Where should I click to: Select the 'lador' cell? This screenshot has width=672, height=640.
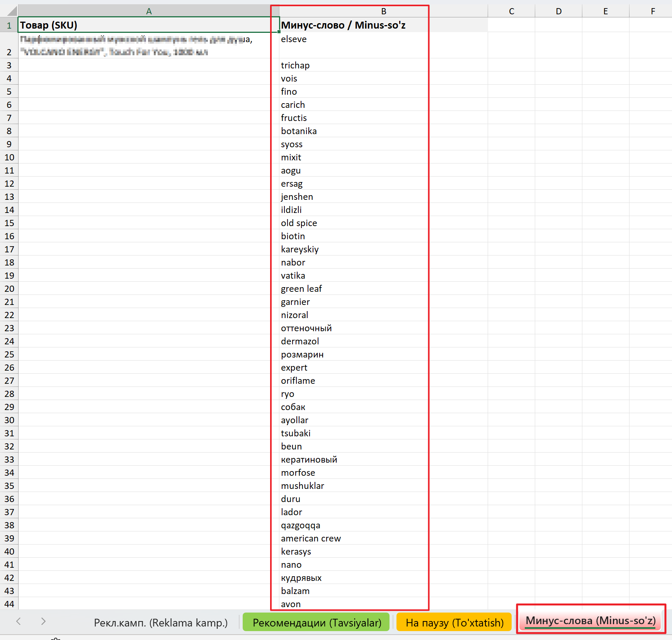(x=383, y=512)
